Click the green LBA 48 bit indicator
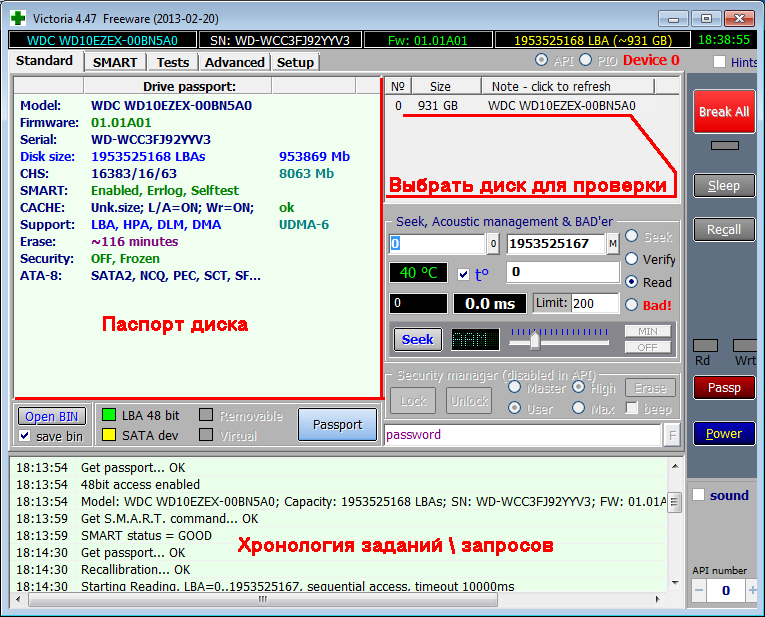This screenshot has width=765, height=617. click(x=108, y=415)
